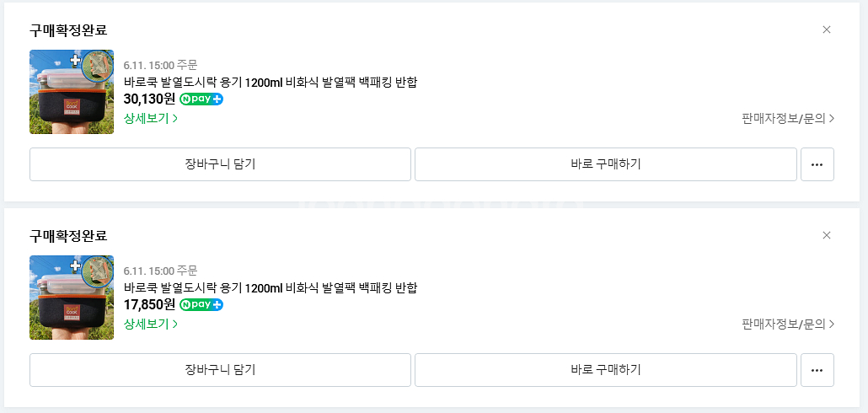Open product title link in 17,850원 order

270,287
